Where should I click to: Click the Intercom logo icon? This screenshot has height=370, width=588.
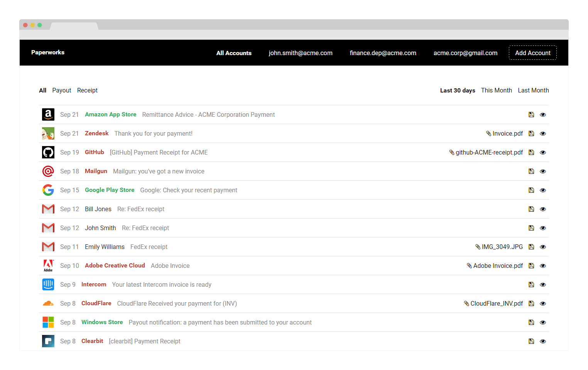pos(48,284)
